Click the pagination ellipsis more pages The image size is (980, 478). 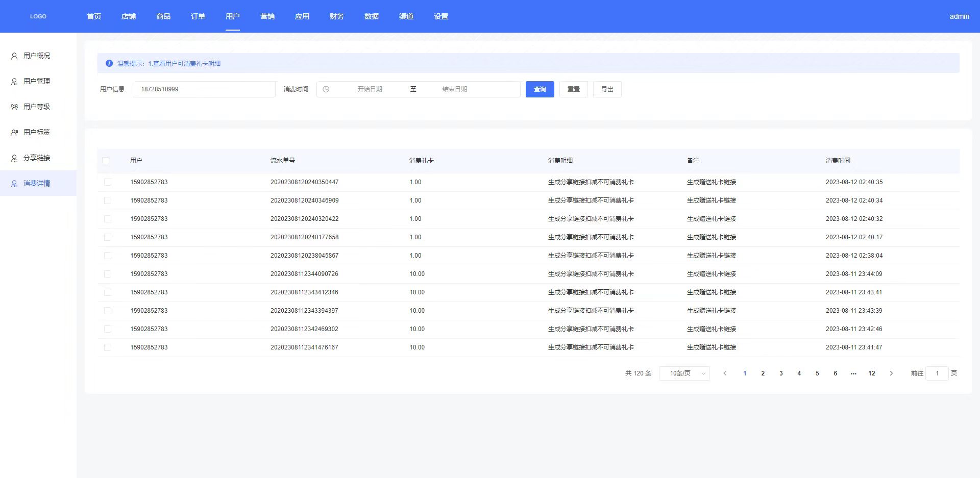pos(853,373)
